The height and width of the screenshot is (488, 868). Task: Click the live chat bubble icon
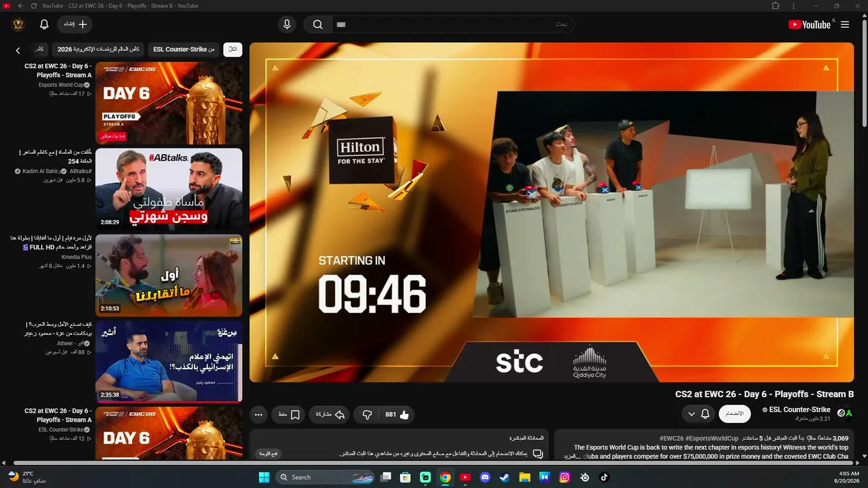[538, 454]
